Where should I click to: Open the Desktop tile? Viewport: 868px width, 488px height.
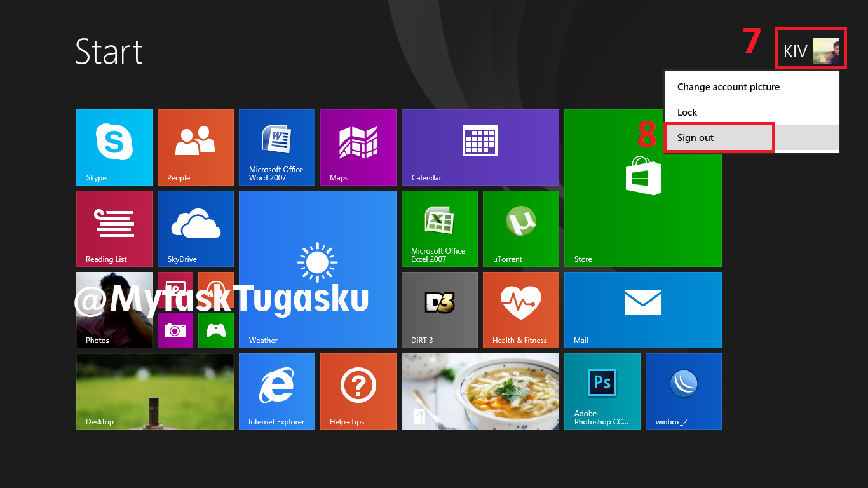point(155,391)
